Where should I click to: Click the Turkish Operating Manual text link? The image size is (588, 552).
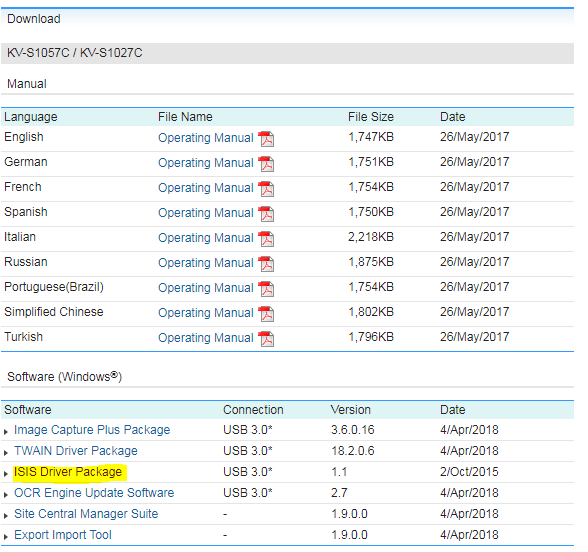click(x=206, y=338)
